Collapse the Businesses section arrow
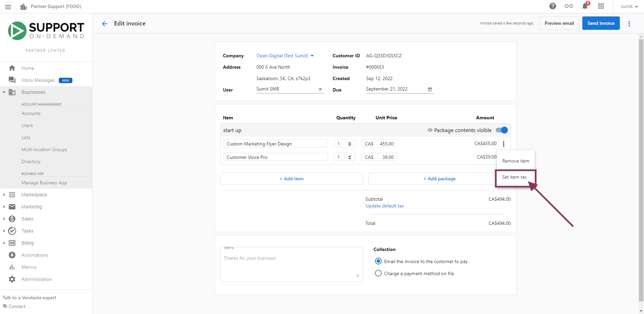644x314 pixels. point(4,92)
